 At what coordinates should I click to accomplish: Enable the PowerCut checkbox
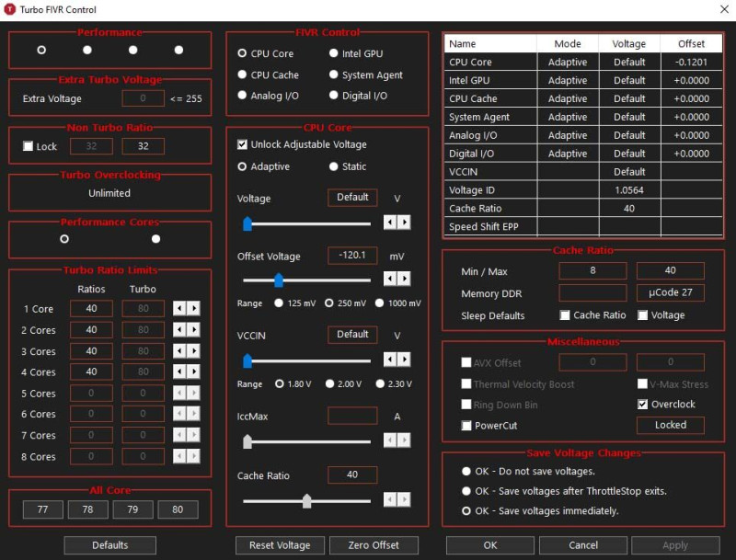pos(466,426)
